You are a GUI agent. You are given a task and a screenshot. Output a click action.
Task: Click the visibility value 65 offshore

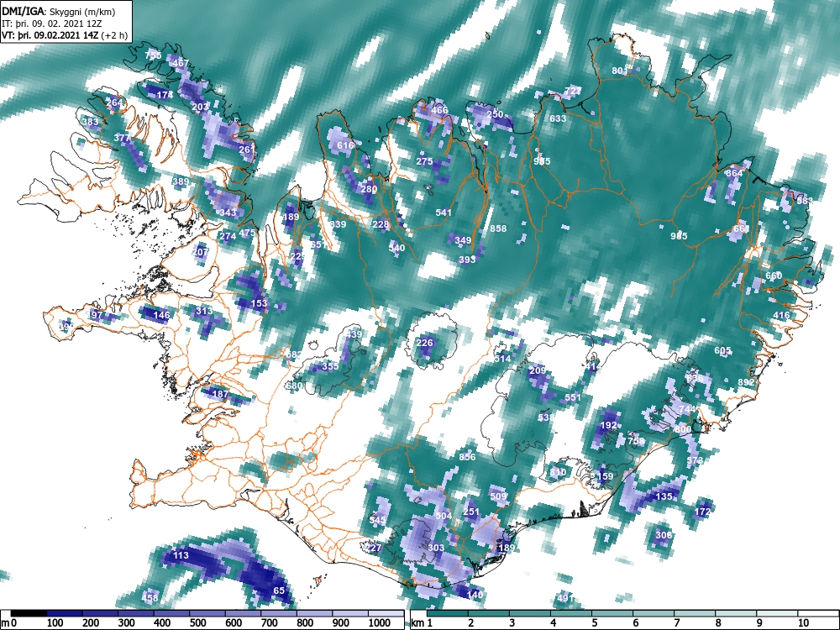coord(279,591)
